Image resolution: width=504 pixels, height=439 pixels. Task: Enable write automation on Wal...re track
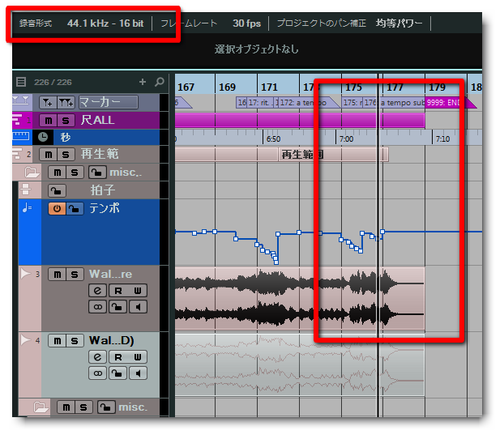(x=138, y=291)
